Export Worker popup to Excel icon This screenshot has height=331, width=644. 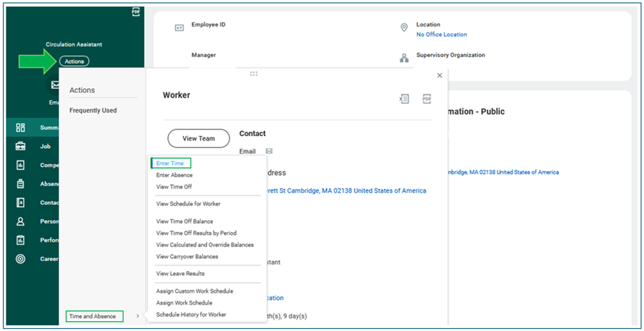[404, 99]
